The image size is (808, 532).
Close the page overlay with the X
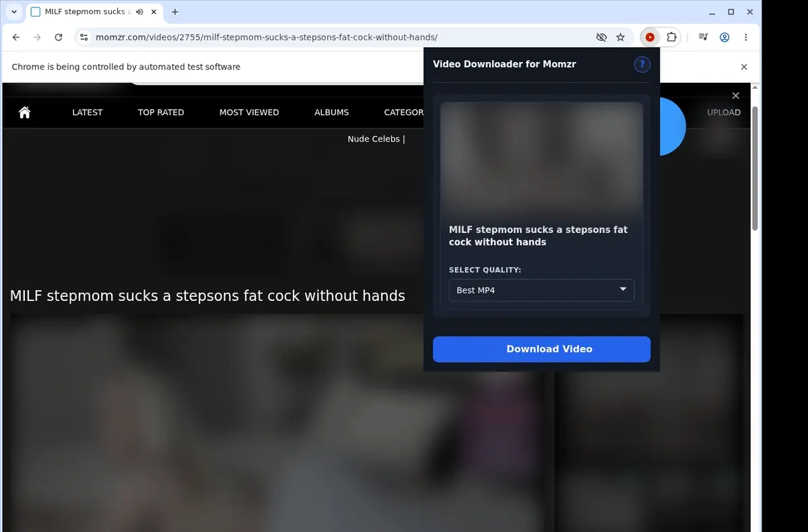pyautogui.click(x=736, y=96)
